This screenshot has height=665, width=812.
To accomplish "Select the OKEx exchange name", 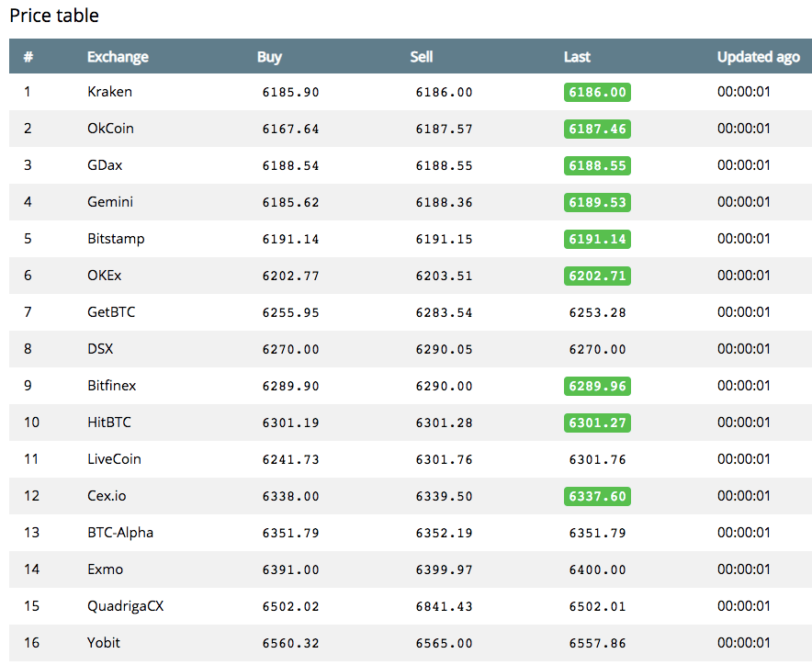I will [x=104, y=276].
